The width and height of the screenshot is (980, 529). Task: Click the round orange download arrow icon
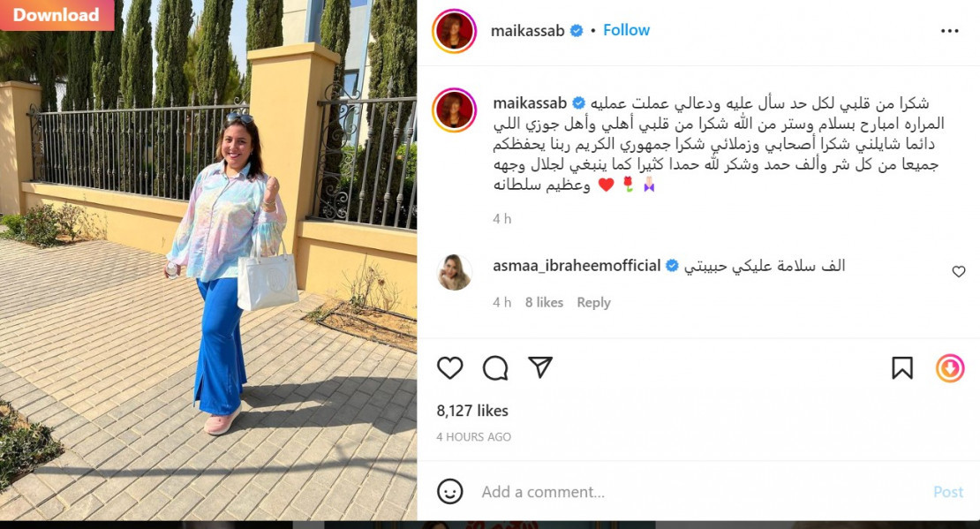tap(949, 367)
